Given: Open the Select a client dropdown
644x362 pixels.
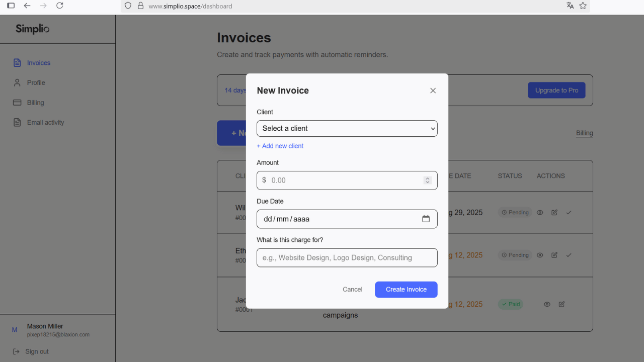Looking at the screenshot, I should click(347, 128).
